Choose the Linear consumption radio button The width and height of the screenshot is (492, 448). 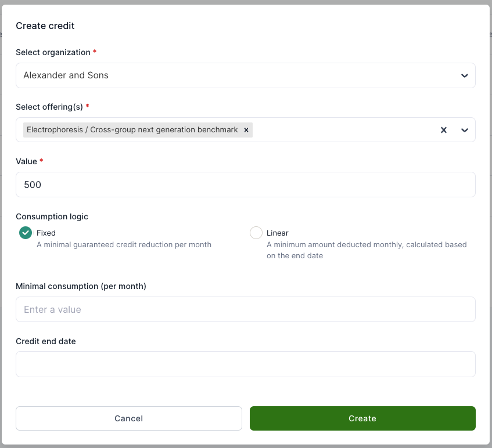(x=256, y=233)
